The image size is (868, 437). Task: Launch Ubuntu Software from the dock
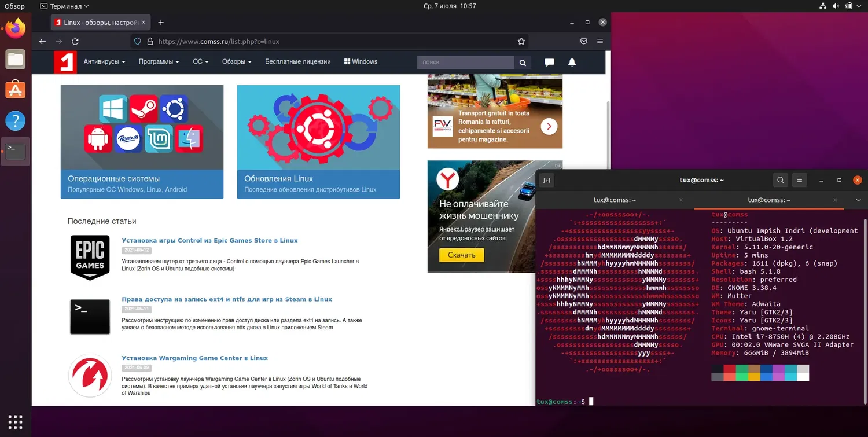pos(16,90)
